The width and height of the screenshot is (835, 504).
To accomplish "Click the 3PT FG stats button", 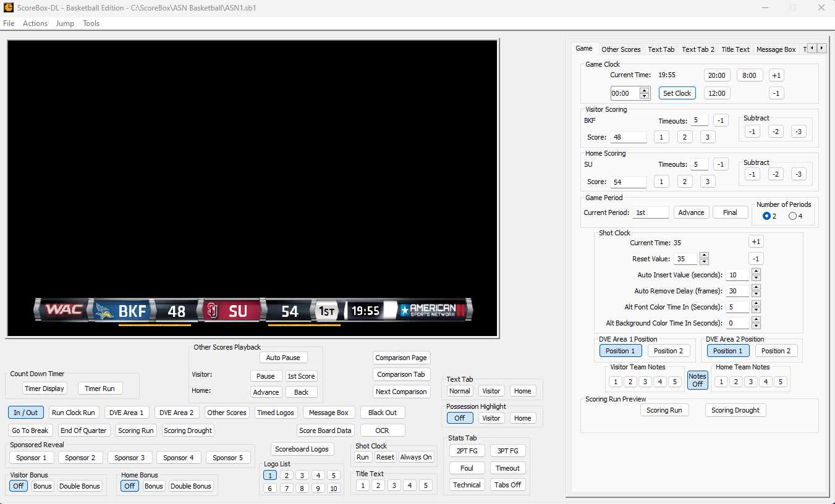I will coord(507,450).
